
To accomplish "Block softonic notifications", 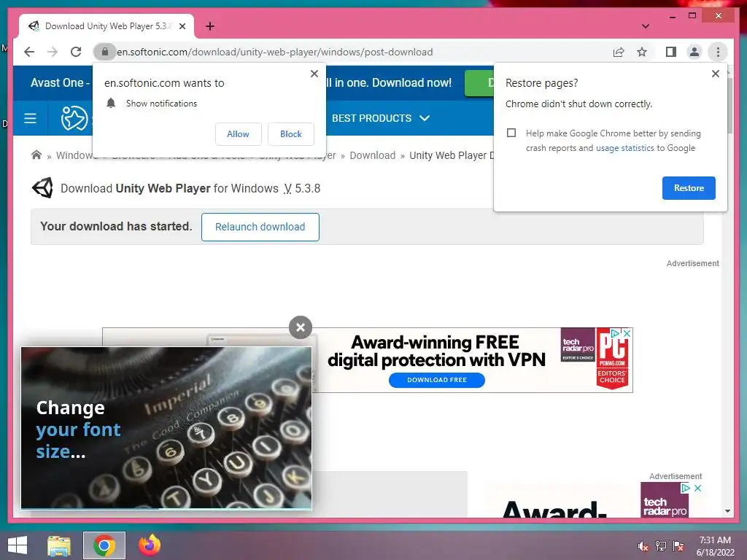I will coord(290,134).
